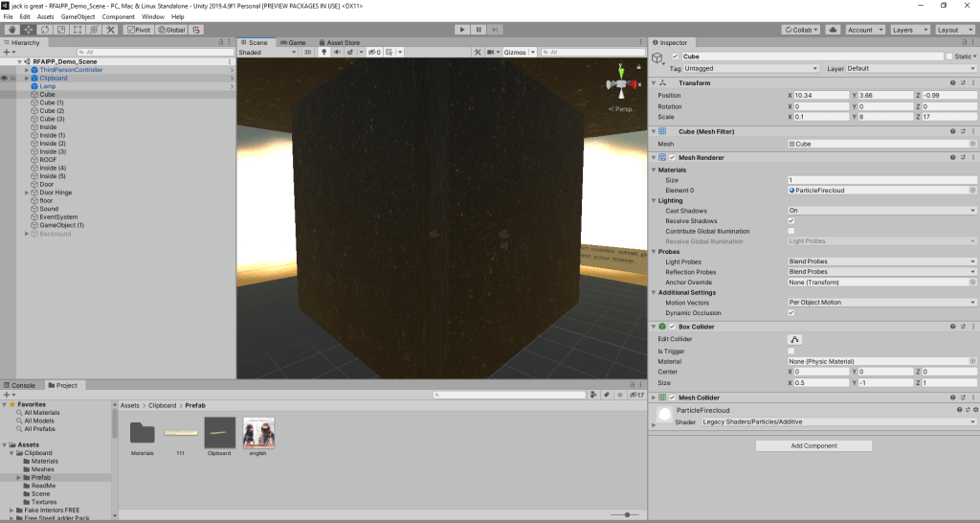Select the Rotate tool in the toolbar
Viewport: 980px width, 523px height.
click(45, 30)
